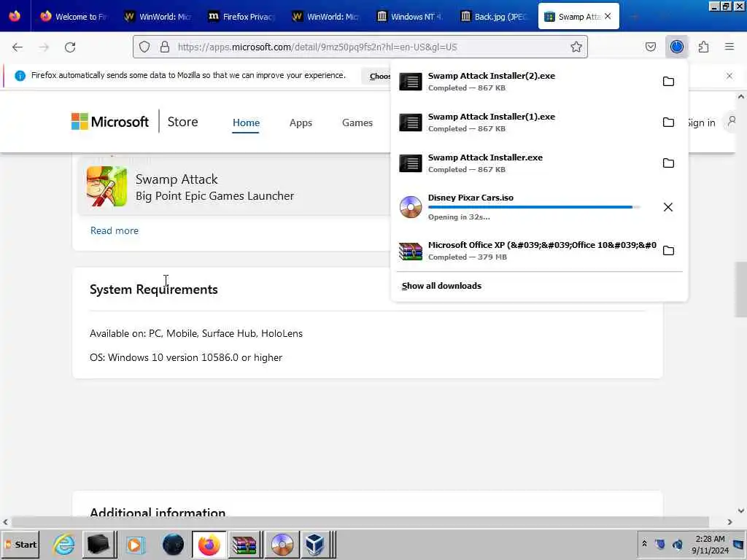Click the Firefox View icon in tab bar
Image resolution: width=747 pixels, height=560 pixels.
point(15,16)
